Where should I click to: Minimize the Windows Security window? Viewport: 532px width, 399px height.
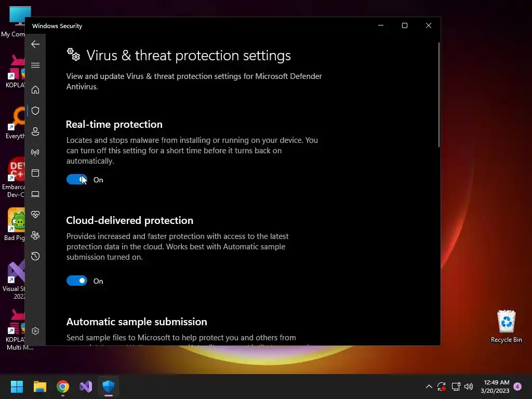tap(381, 25)
